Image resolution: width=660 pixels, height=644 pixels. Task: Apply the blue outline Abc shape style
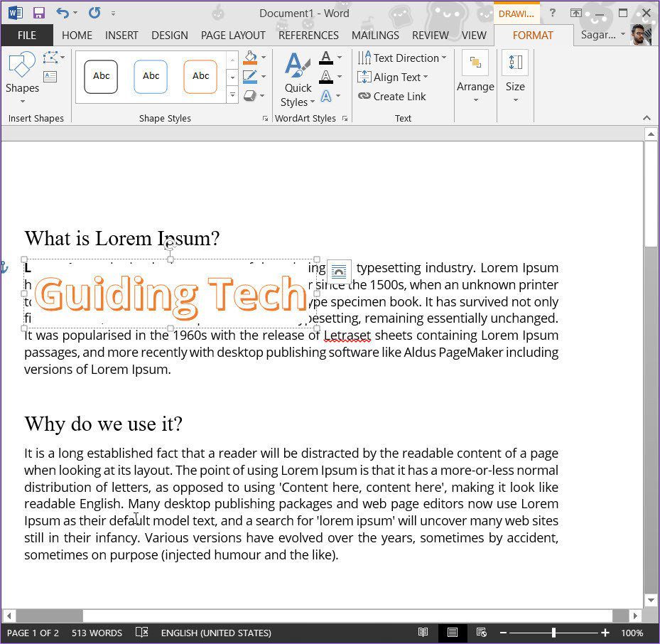(x=151, y=76)
